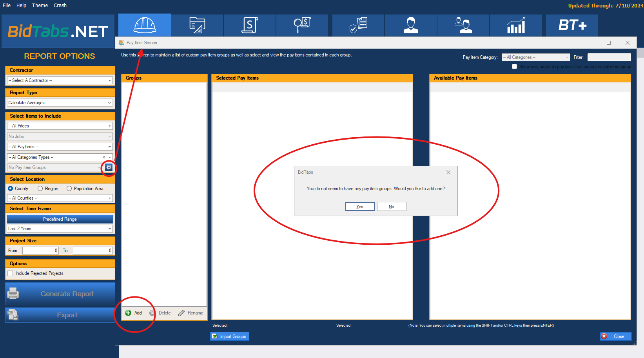Click the Generate Report printer button
Viewport: 644px width, 358px height.
coord(60,294)
